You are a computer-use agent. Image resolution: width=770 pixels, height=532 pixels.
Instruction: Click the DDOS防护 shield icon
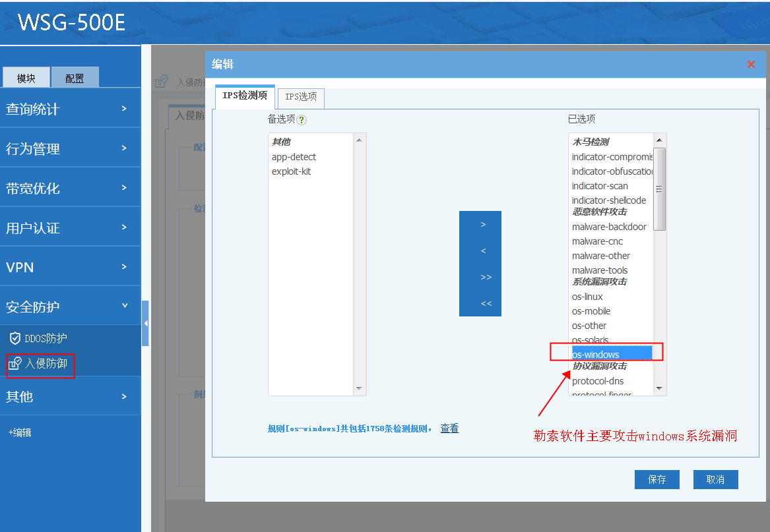(15, 338)
